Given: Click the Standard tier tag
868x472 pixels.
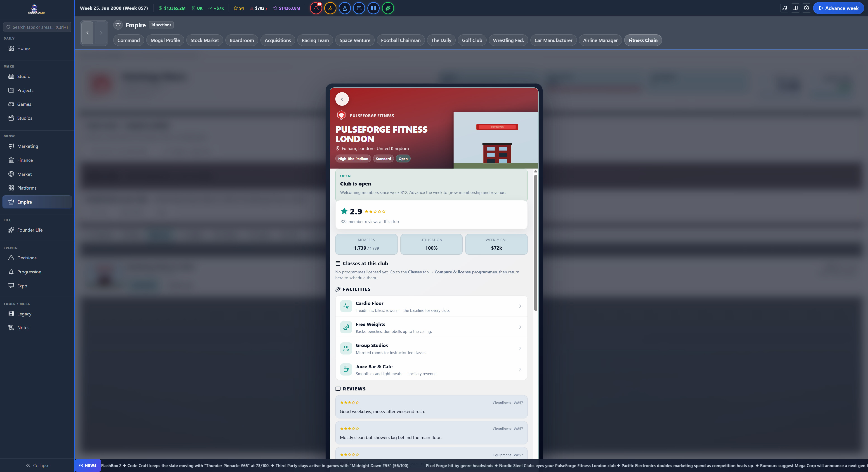Looking at the screenshot, I should click(383, 159).
